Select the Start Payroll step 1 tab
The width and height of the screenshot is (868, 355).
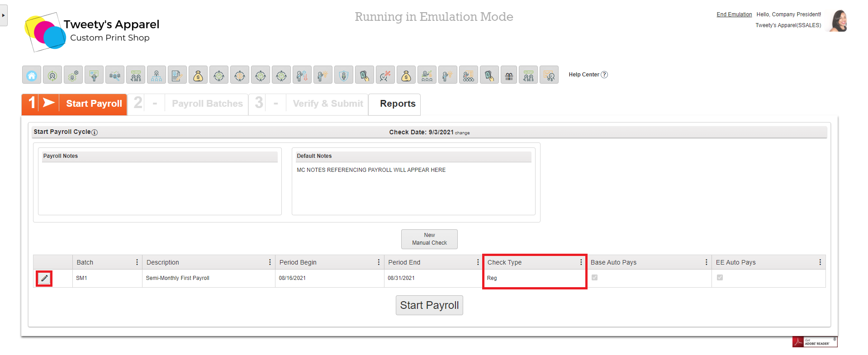74,104
